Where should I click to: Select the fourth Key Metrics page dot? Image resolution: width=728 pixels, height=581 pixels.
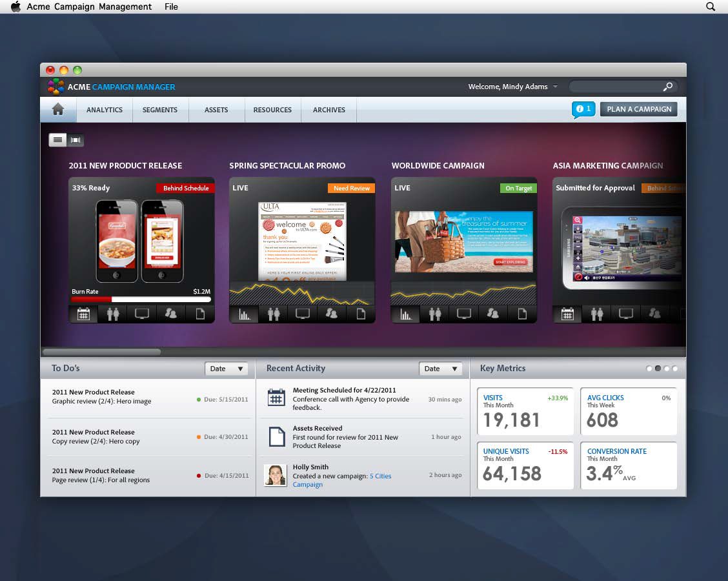675,369
